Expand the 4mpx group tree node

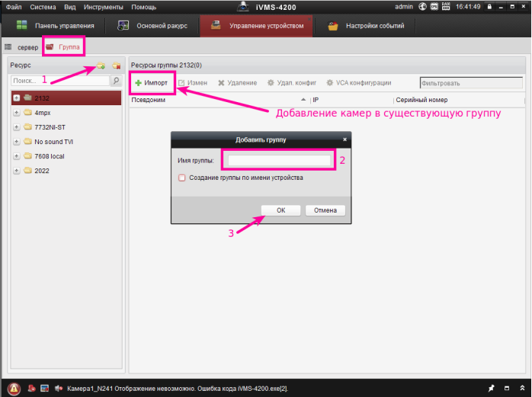(17, 112)
